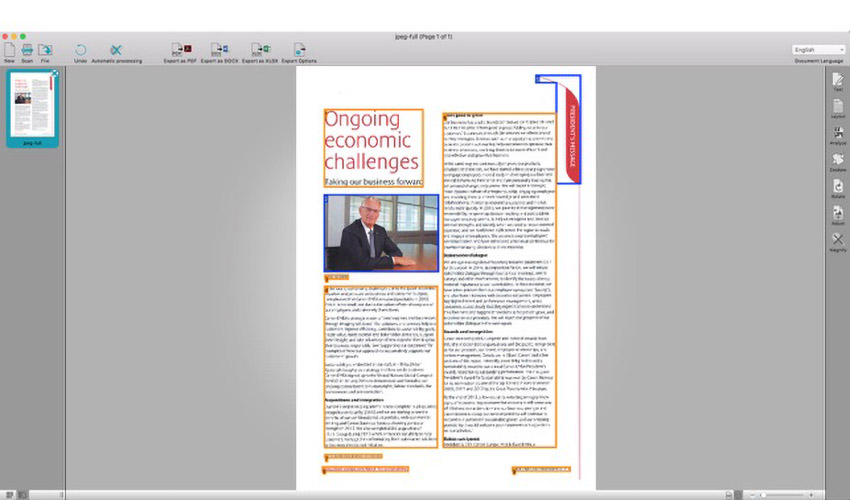Switch to thumbnail grid view at bottom-left

click(9, 495)
